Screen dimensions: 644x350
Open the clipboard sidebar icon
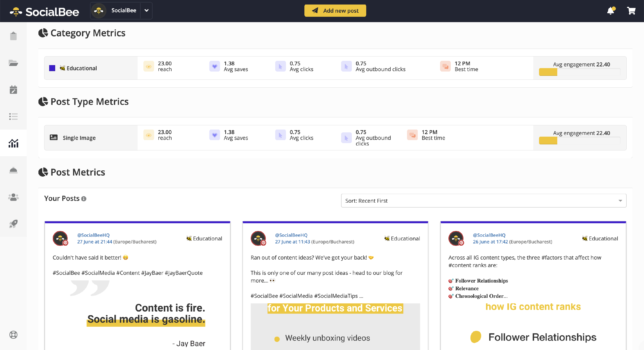13,36
